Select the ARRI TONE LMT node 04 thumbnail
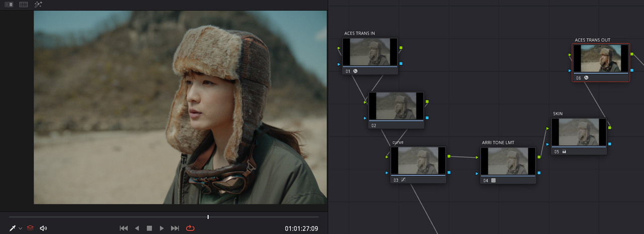The height and width of the screenshot is (234, 644). (x=508, y=161)
